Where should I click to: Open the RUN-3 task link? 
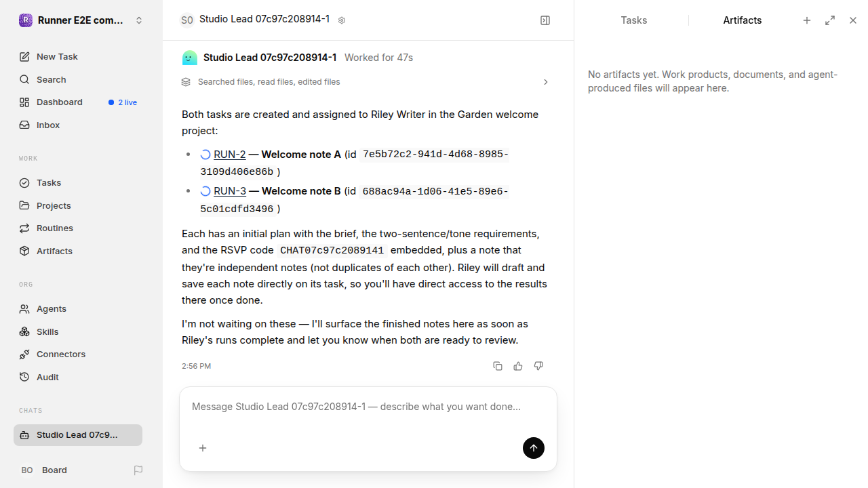point(229,191)
